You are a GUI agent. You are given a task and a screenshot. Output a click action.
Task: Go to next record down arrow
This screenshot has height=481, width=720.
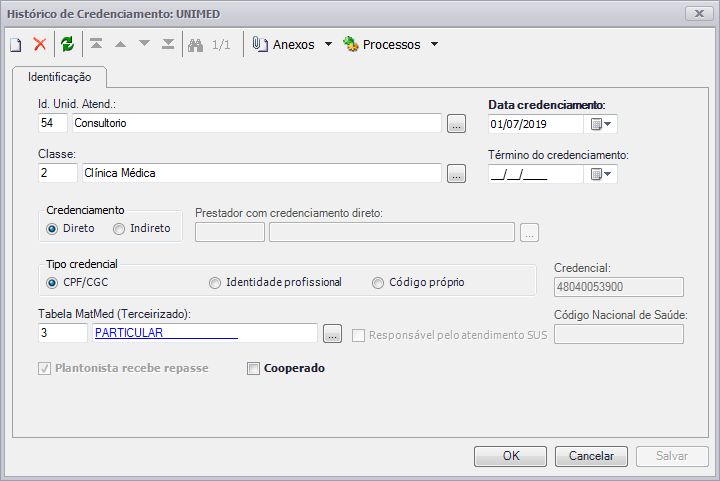145,44
